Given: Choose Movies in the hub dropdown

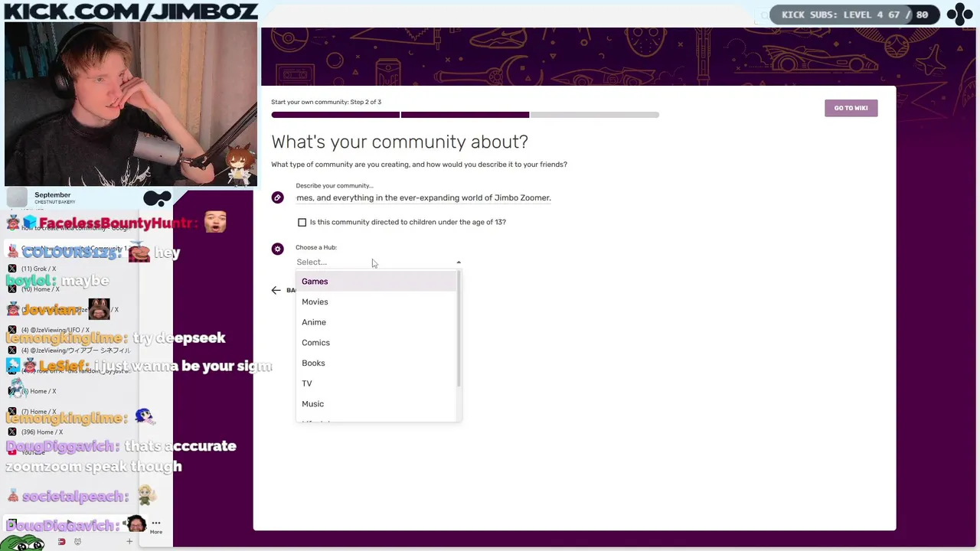Looking at the screenshot, I should [x=376, y=302].
